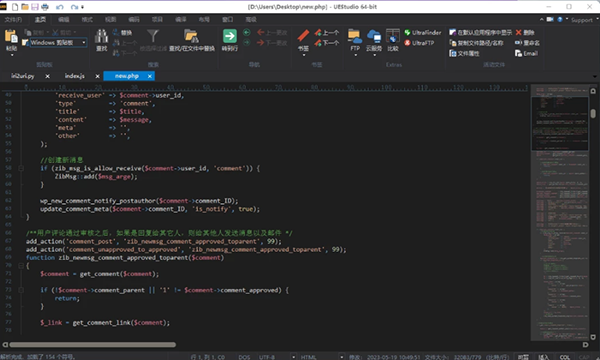
Task: Click the Replace icon in search group
Action: (x=116, y=32)
